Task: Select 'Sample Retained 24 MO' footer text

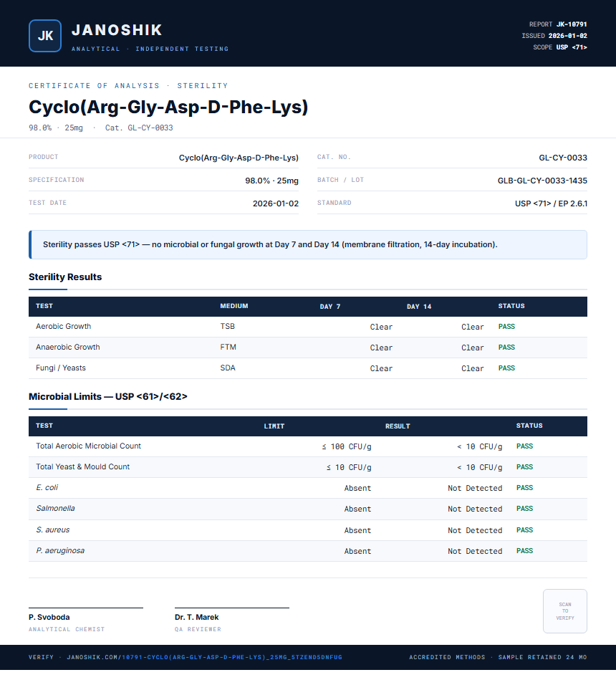Action: click(542, 657)
